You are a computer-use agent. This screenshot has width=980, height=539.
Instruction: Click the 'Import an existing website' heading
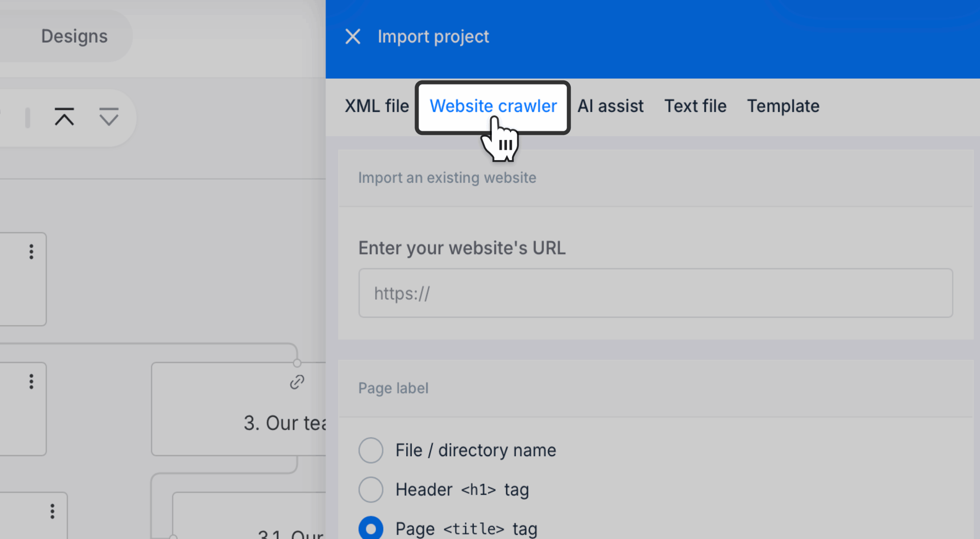click(447, 178)
